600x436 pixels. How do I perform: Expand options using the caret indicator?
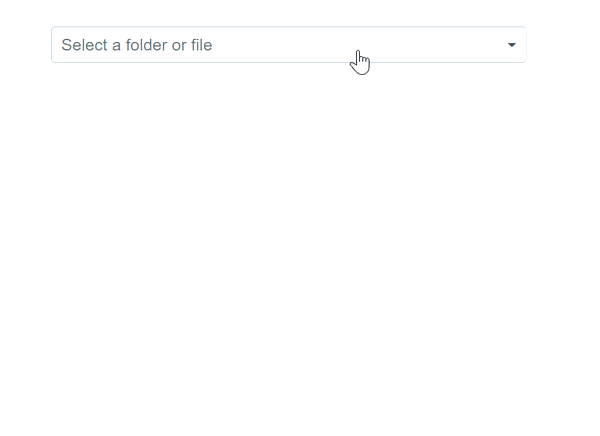pos(512,45)
